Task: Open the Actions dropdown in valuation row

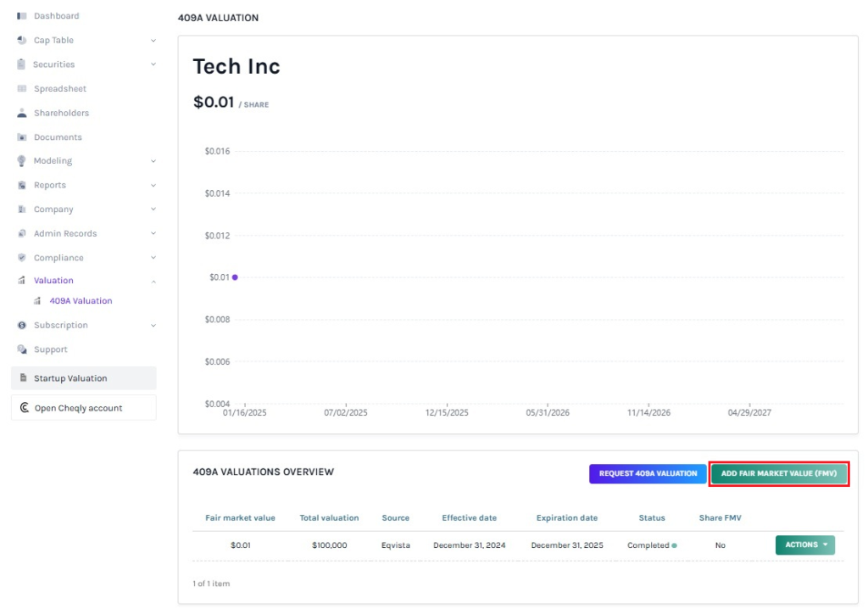Action: pos(804,545)
